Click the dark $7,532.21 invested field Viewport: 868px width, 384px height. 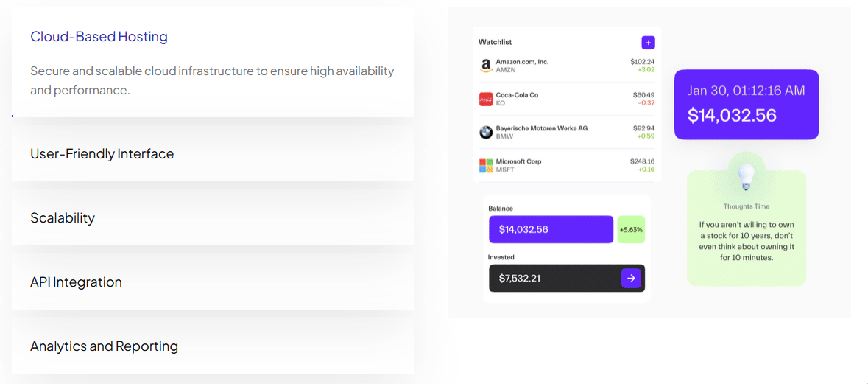567,278
